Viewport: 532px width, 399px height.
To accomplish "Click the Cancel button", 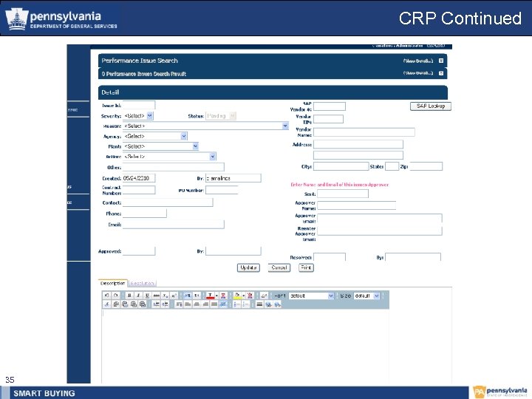I will click(279, 267).
